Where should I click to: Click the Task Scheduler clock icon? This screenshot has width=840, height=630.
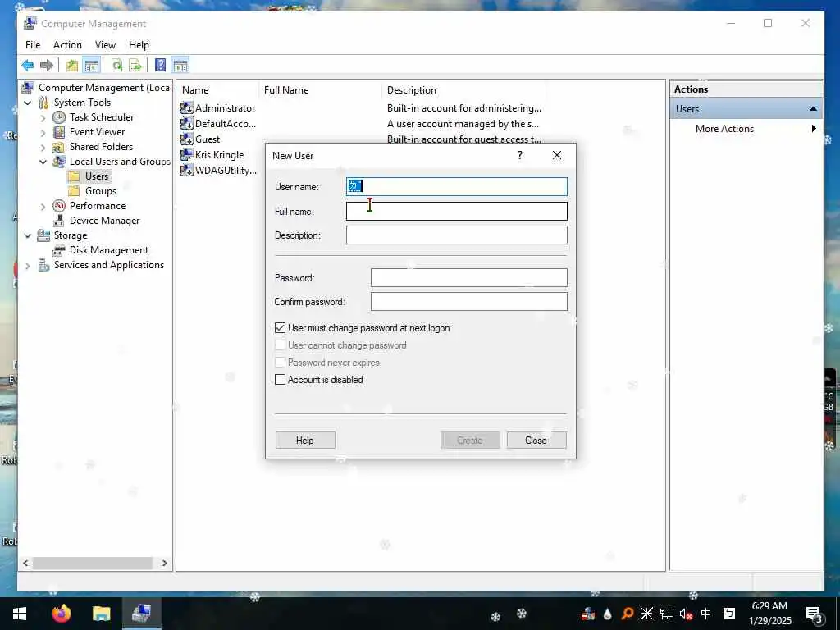click(x=59, y=116)
